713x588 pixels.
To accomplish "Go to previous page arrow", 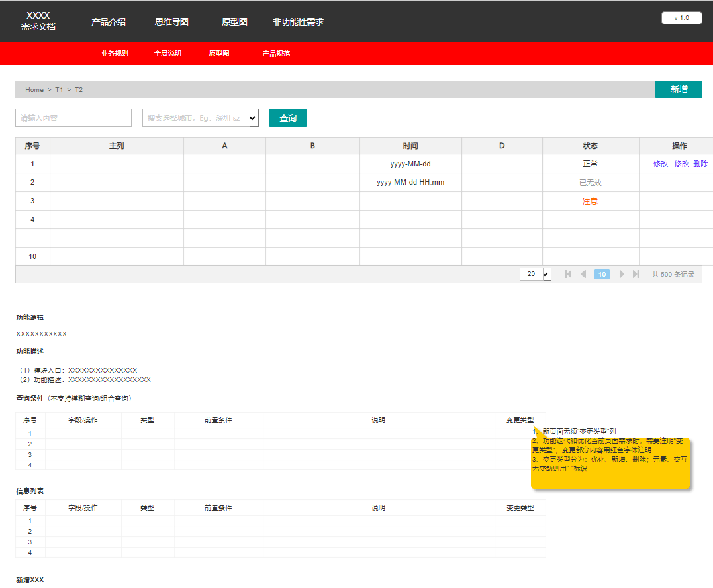I will (x=583, y=274).
